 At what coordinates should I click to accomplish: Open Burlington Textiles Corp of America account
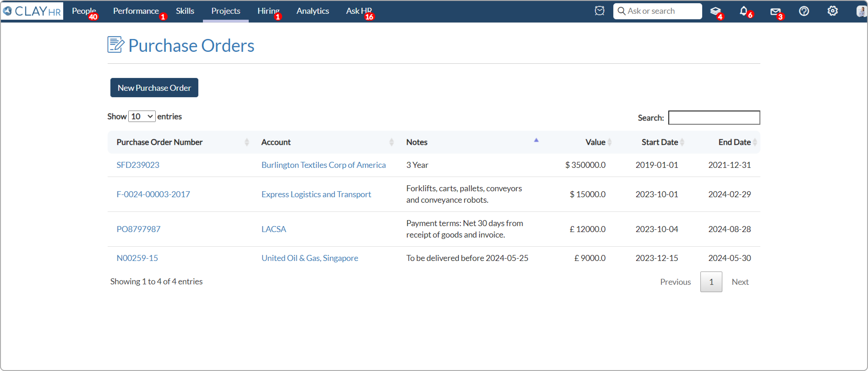point(324,165)
